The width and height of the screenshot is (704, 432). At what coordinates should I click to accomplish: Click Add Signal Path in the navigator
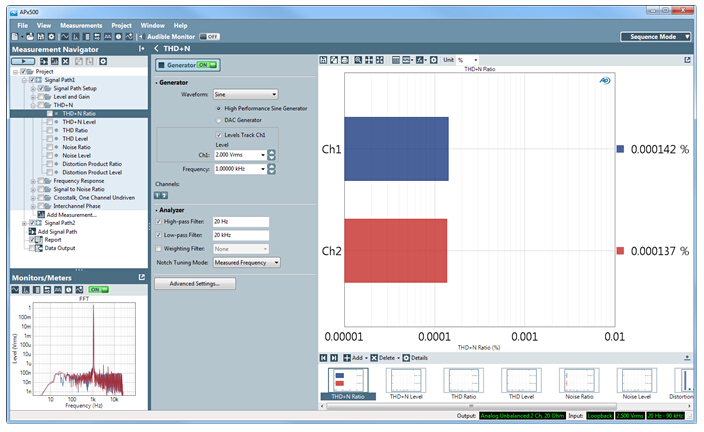click(53, 232)
